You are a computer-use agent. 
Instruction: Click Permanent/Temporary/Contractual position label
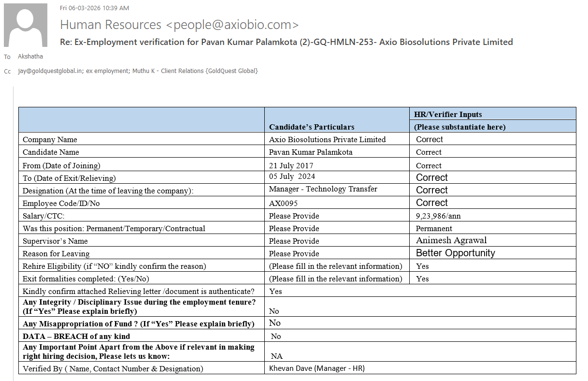click(x=114, y=228)
